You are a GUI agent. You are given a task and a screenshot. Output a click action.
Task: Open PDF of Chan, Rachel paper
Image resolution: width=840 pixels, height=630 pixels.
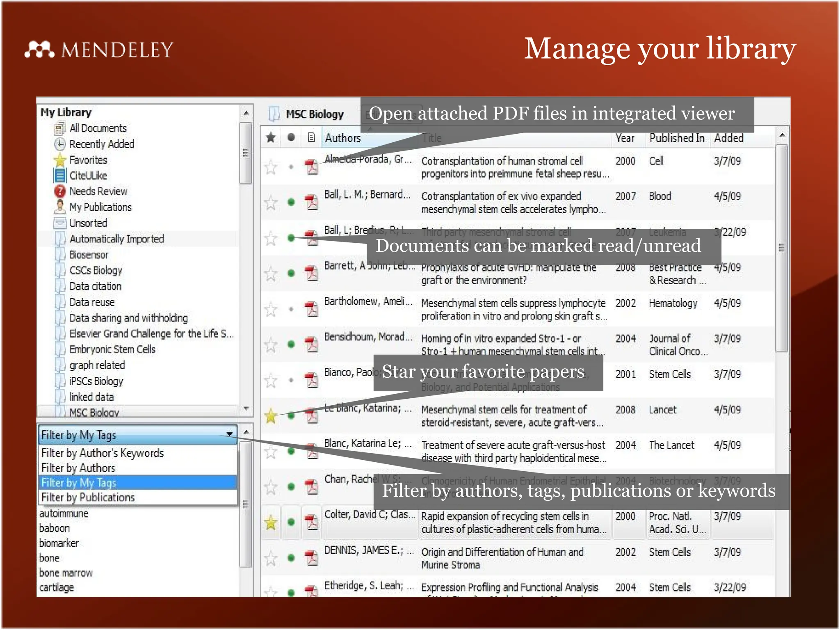312,486
